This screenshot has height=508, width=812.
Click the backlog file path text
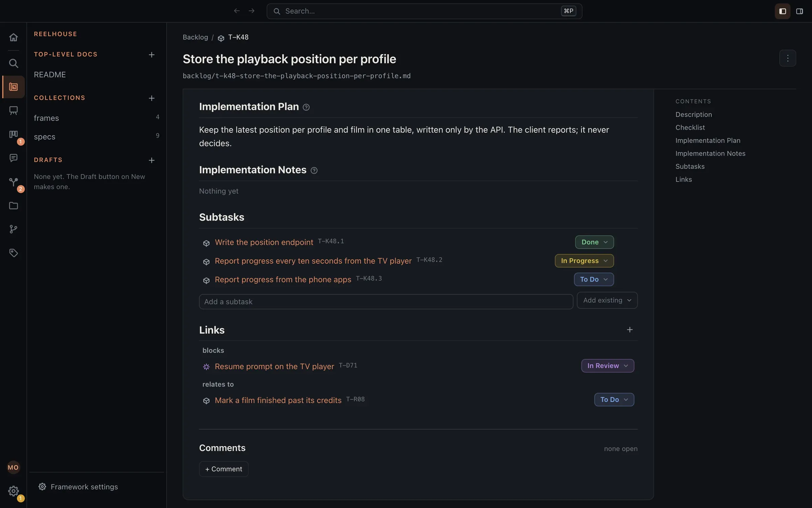[297, 76]
